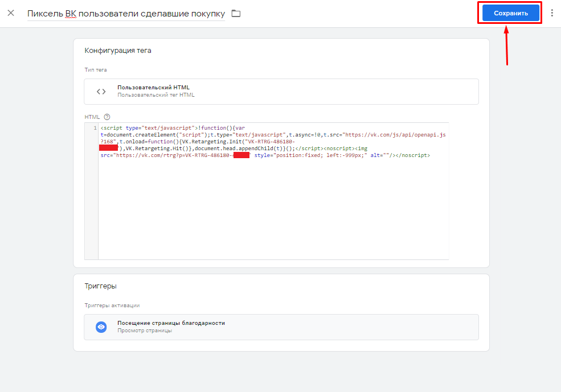Click the Просмотр страницы trigger subtitle
The height and width of the screenshot is (392, 561).
[145, 331]
